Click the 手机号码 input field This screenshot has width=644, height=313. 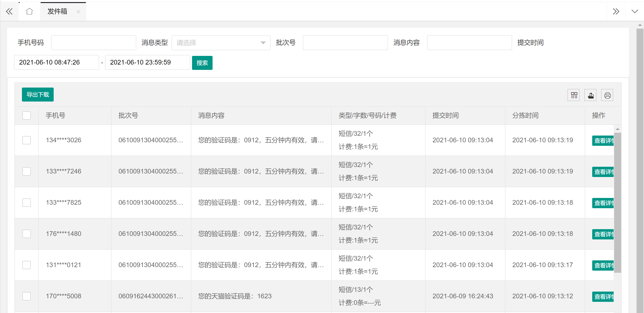[94, 43]
